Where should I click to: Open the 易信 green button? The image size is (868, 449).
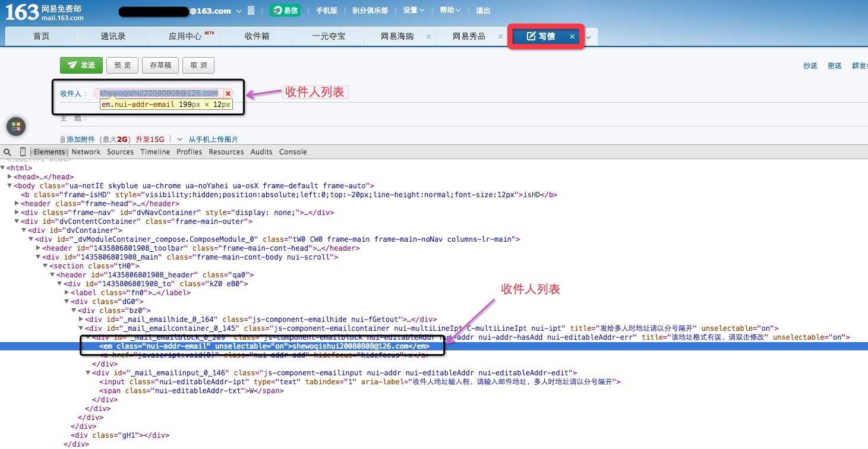(285, 11)
